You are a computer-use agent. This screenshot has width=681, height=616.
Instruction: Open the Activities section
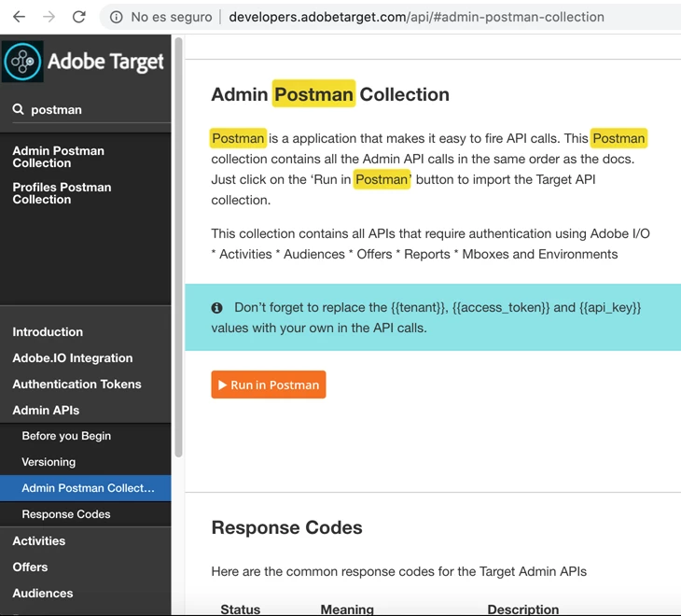[x=38, y=540]
